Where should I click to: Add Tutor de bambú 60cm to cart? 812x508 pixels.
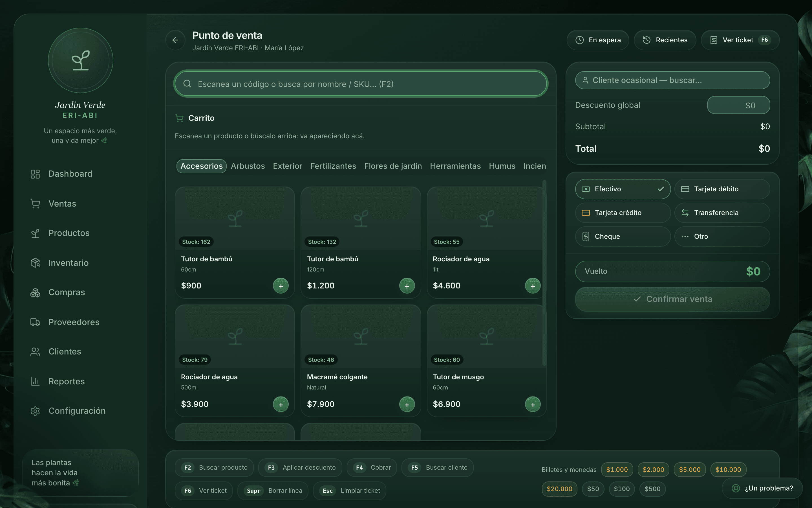click(x=281, y=286)
